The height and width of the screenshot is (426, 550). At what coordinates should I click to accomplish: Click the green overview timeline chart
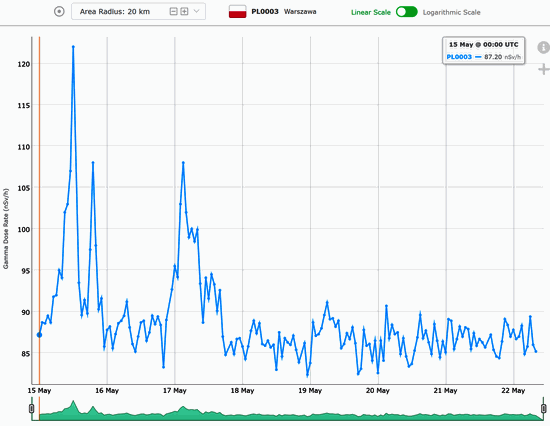pos(288,410)
